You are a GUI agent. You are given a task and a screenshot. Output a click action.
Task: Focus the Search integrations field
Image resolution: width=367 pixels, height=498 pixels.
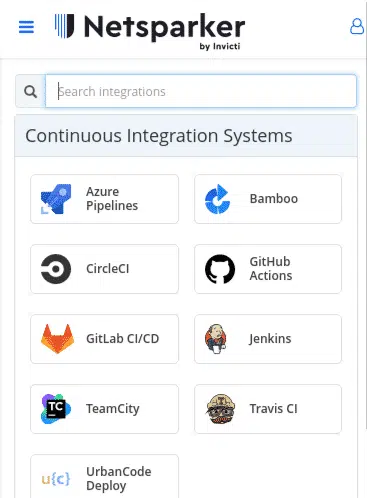click(x=201, y=91)
